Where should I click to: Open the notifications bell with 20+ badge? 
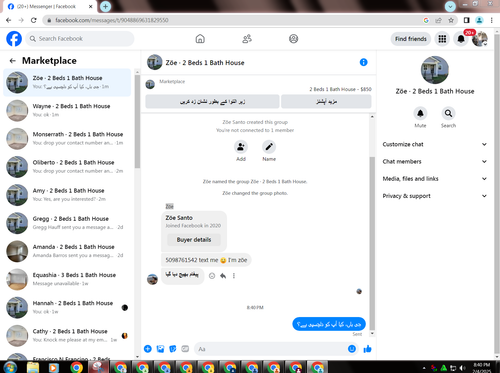click(461, 39)
